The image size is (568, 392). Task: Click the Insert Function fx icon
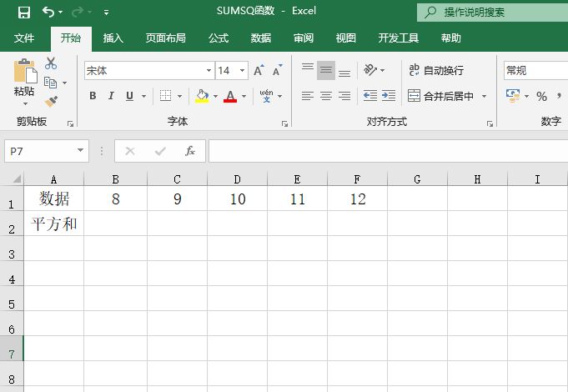coord(190,151)
